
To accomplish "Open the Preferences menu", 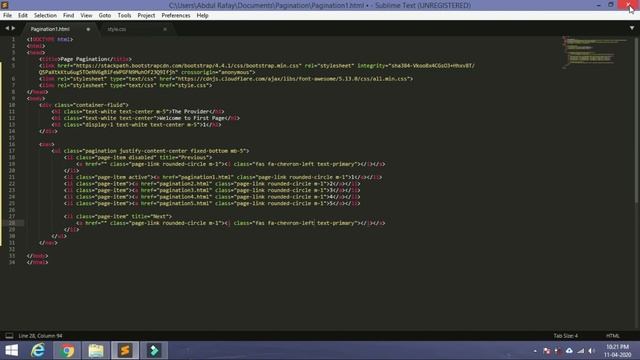I will [176, 16].
